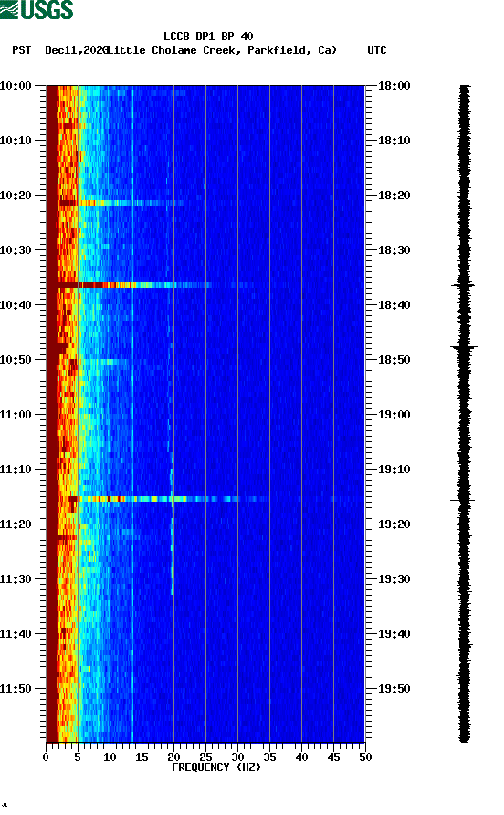
Task: Click the 35 Hz frequency axis label
Action: pyautogui.click(x=269, y=757)
